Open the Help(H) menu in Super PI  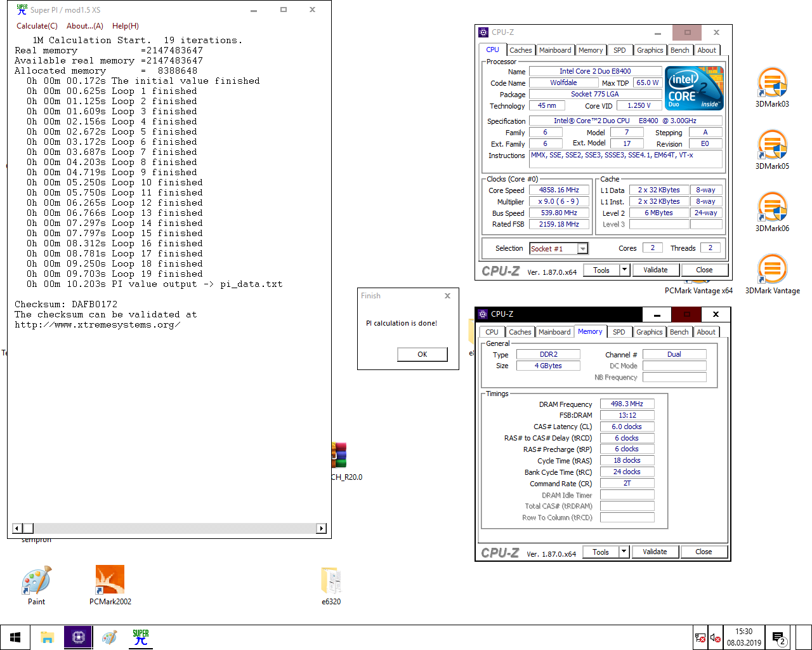[126, 26]
